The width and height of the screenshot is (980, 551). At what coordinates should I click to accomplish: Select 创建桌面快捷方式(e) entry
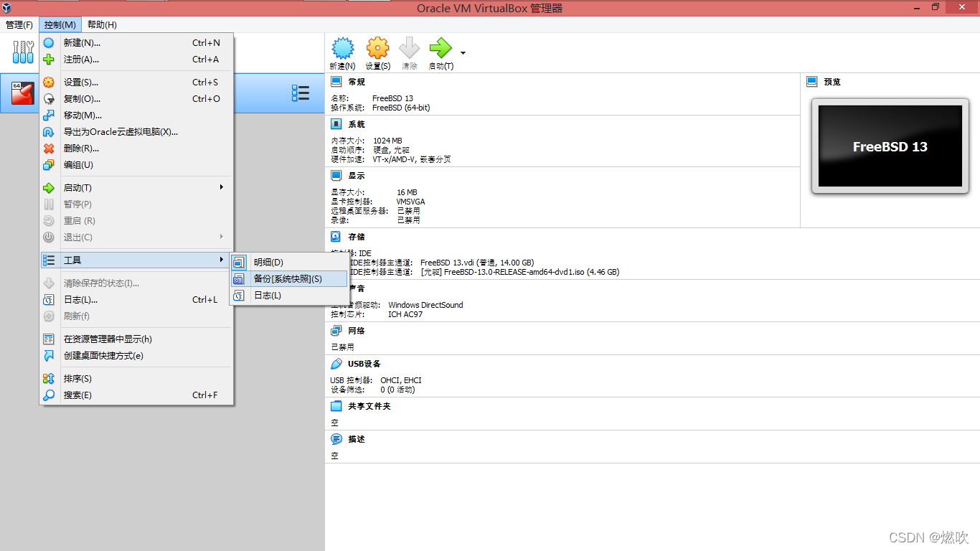tap(136, 356)
